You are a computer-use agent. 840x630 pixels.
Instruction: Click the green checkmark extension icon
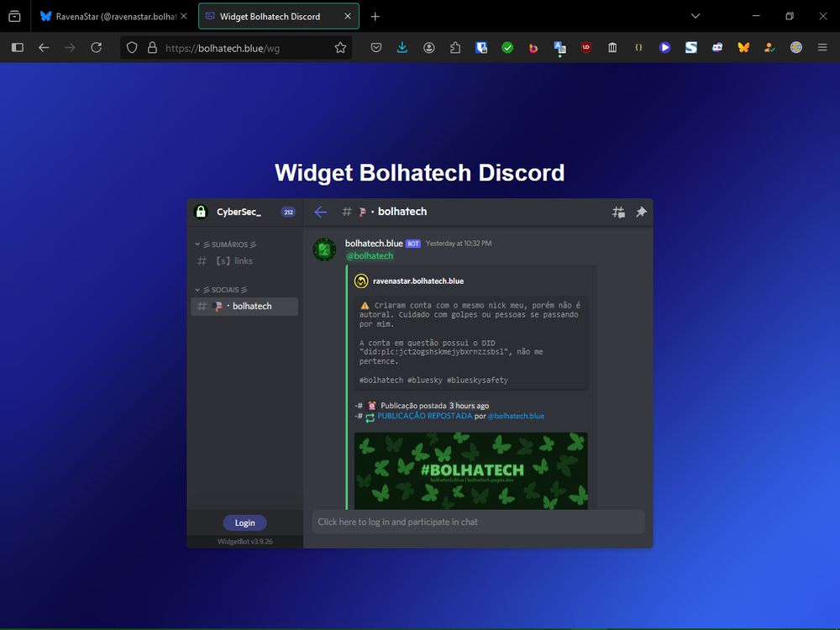[507, 48]
